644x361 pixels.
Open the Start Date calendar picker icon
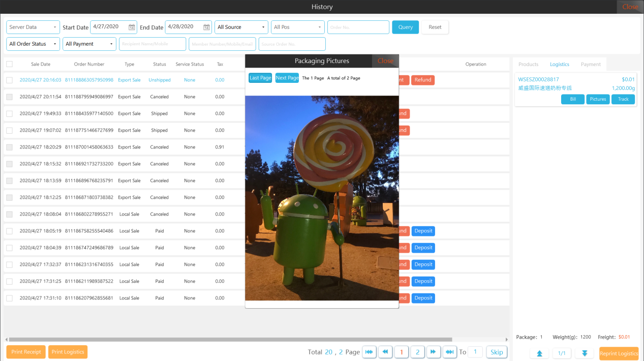click(132, 27)
